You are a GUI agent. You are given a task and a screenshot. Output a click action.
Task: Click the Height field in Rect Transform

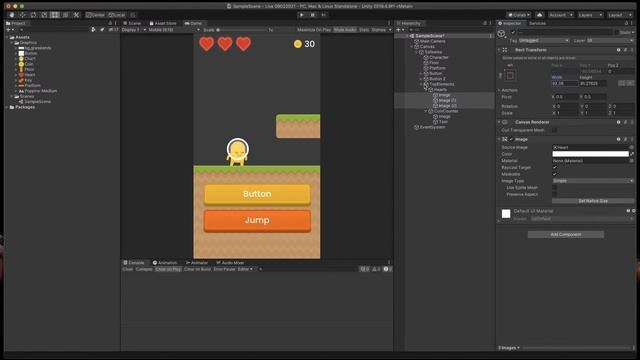coord(593,83)
